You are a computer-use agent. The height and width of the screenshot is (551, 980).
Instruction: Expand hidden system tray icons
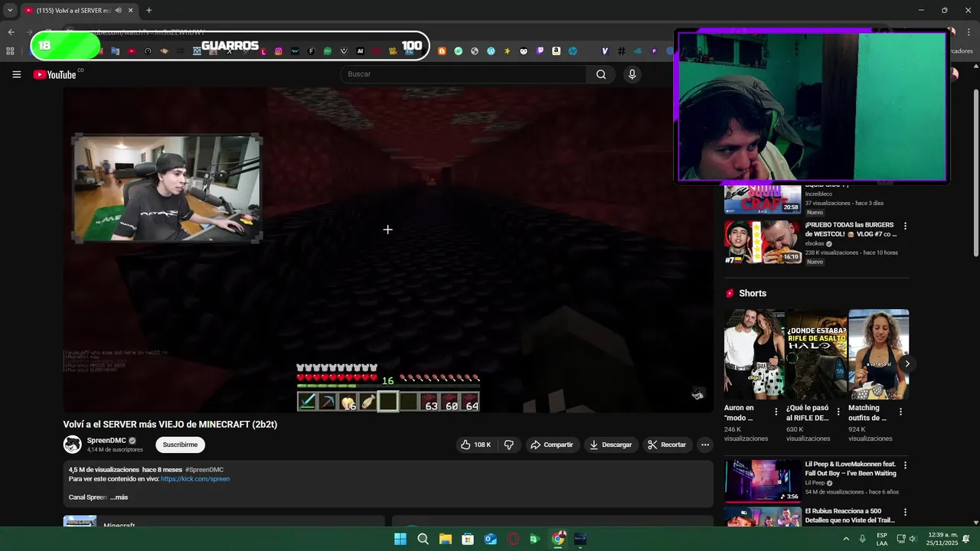(846, 539)
